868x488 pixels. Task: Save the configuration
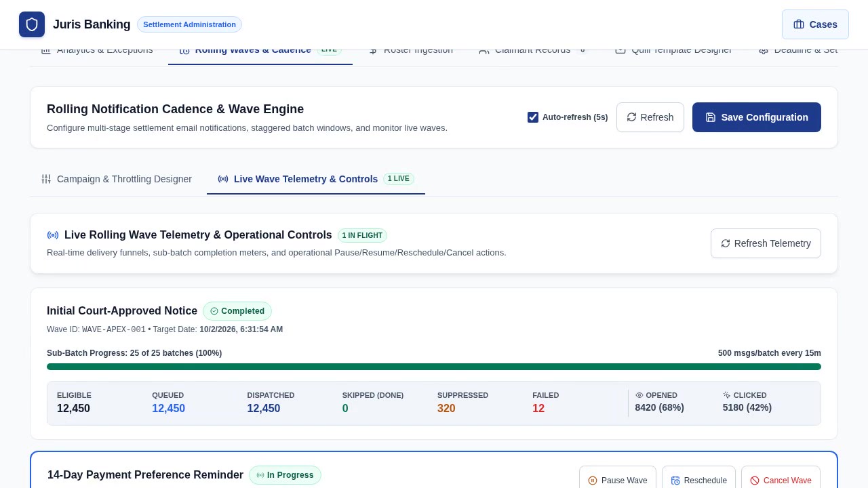click(757, 117)
